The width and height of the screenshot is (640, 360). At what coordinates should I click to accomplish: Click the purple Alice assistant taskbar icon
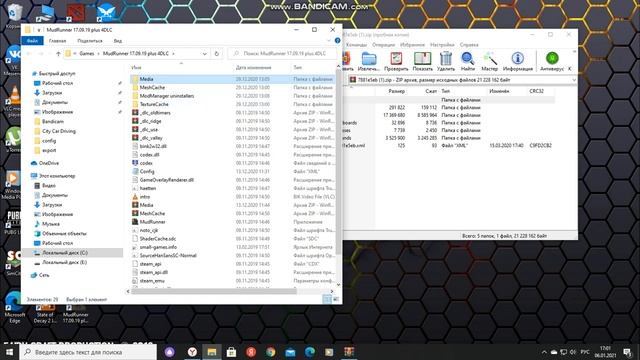coord(170,351)
